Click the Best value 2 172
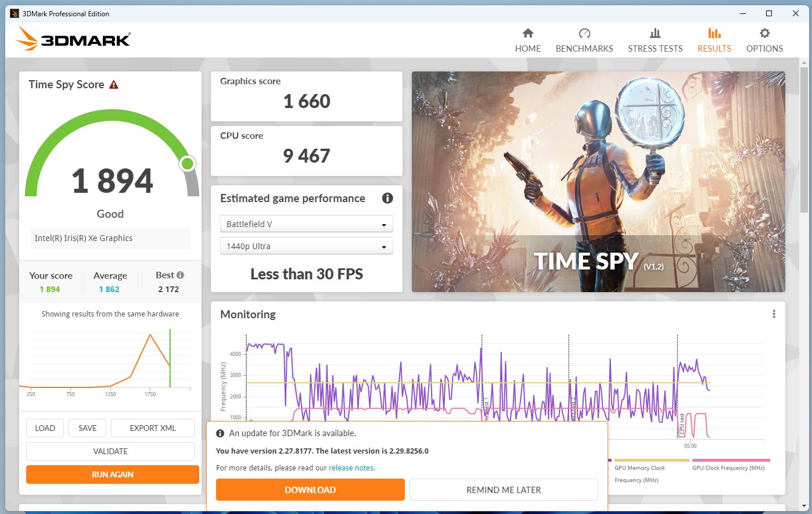This screenshot has height=514, width=812. point(168,289)
